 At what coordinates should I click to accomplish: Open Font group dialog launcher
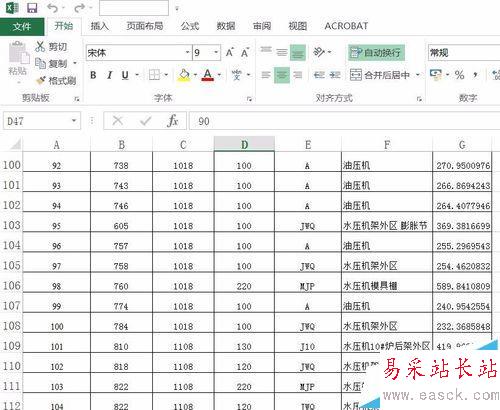click(x=249, y=99)
